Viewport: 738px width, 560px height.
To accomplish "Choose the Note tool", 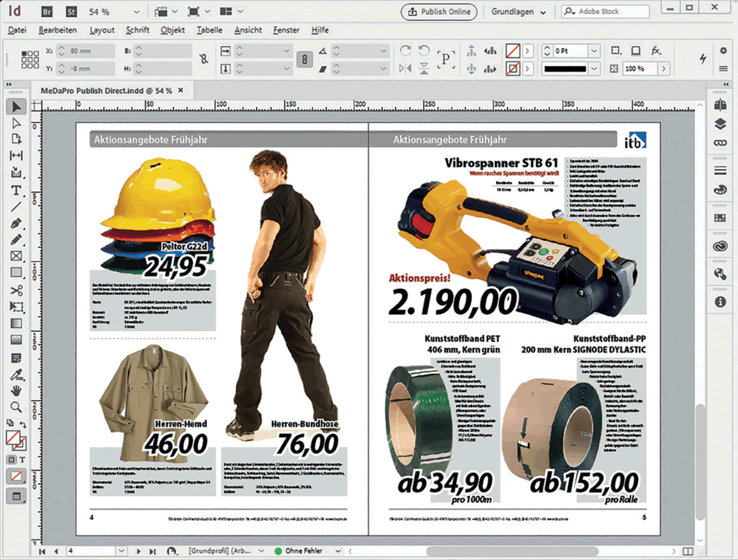I will point(16,358).
